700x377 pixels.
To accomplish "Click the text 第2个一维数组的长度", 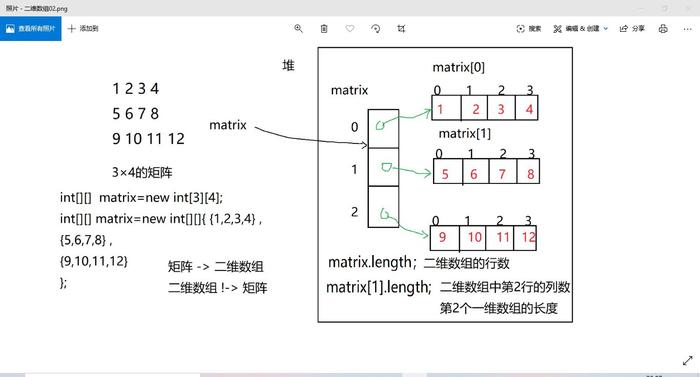I will click(499, 308).
